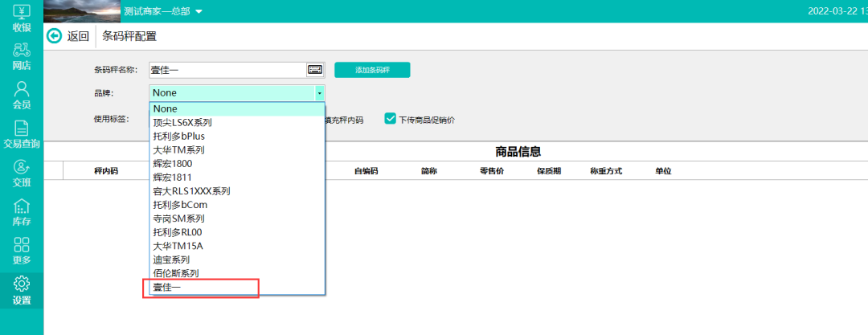Open the 收银 cashier icon in sidebar

tap(22, 16)
